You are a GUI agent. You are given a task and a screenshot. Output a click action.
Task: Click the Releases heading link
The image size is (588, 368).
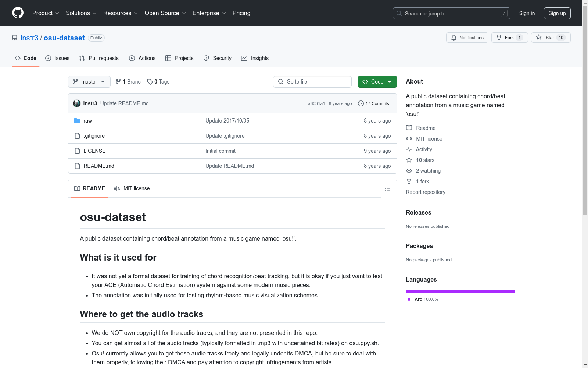(419, 212)
